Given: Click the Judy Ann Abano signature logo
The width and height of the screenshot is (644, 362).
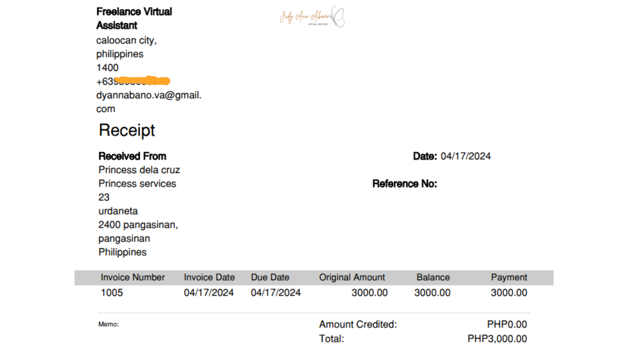Looking at the screenshot, I should coord(312,17).
